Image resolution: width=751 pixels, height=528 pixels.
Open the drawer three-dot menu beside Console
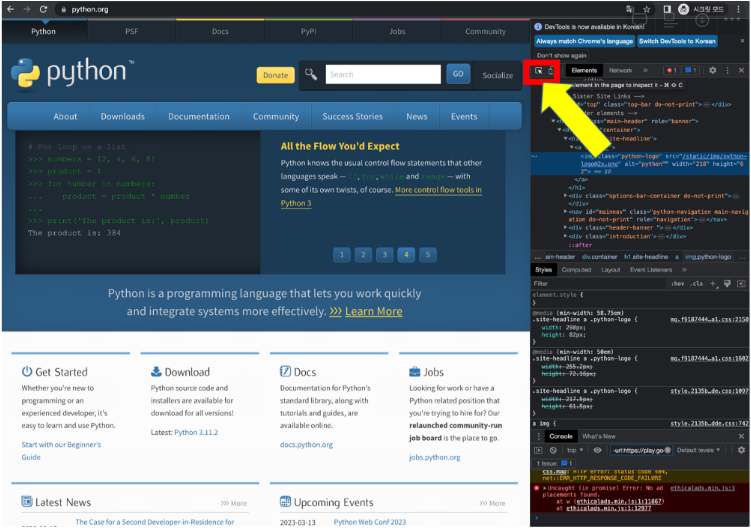point(539,436)
